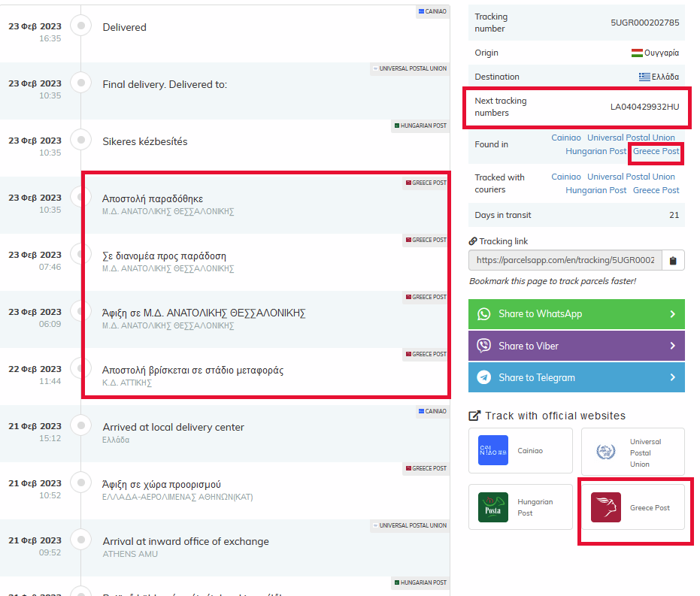Click timeline dot for Sikeres kézbesítés
This screenshot has width=700, height=596.
[x=81, y=140]
